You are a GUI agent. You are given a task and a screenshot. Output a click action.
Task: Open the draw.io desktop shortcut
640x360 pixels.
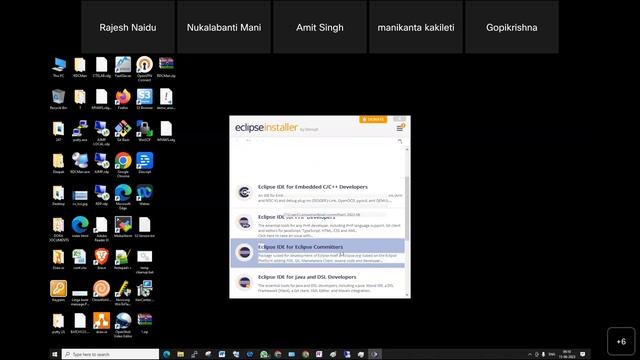pyautogui.click(x=102, y=323)
